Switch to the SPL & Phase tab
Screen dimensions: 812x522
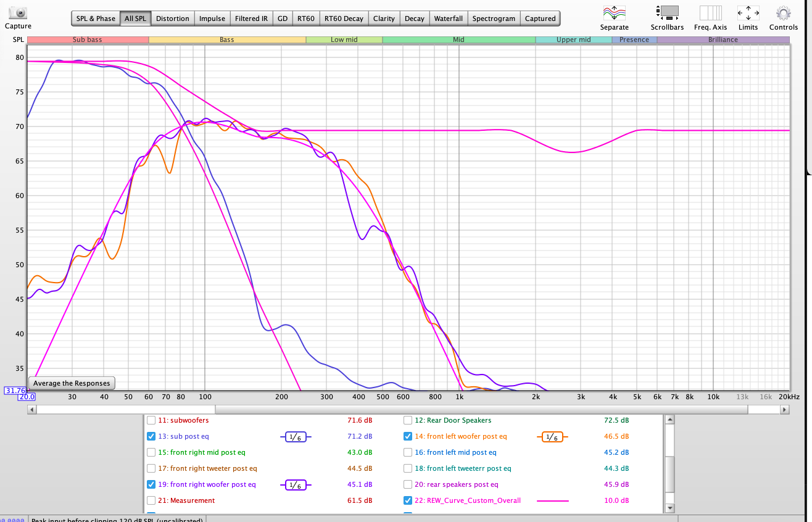tap(96, 19)
